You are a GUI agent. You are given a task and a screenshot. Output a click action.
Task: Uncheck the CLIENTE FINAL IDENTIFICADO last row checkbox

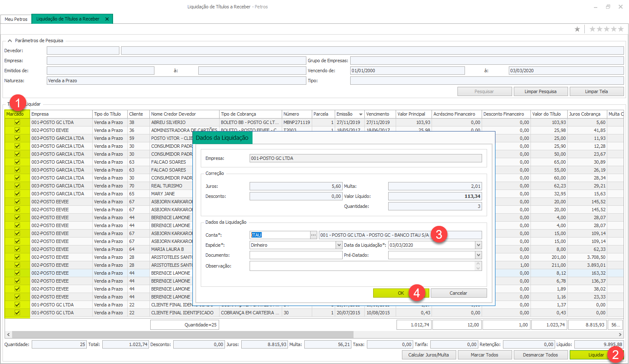pyautogui.click(x=17, y=313)
